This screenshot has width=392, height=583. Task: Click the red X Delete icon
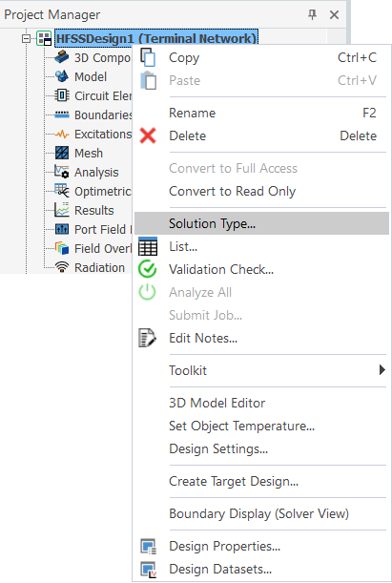pos(148,135)
